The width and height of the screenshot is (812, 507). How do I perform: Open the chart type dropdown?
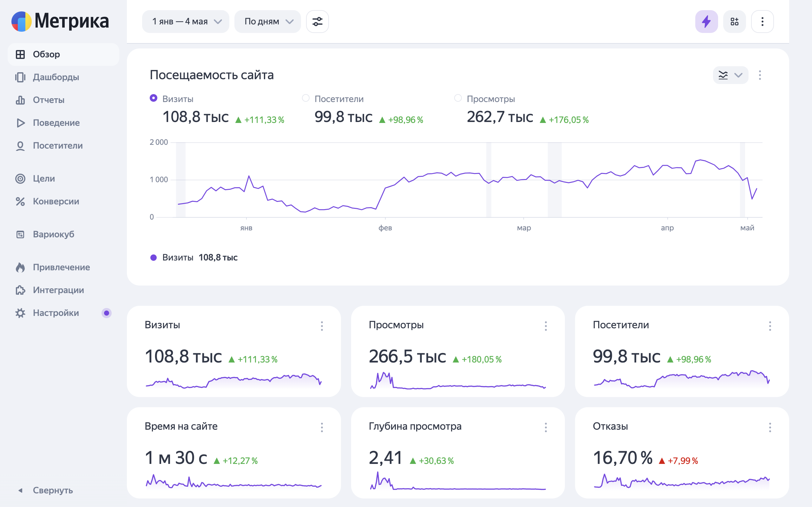pyautogui.click(x=730, y=75)
